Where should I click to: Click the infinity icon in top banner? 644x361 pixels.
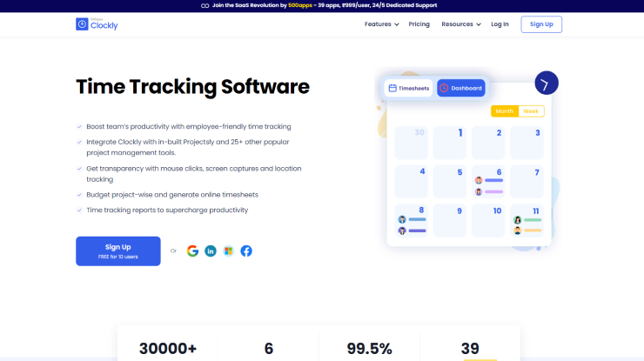tap(205, 6)
